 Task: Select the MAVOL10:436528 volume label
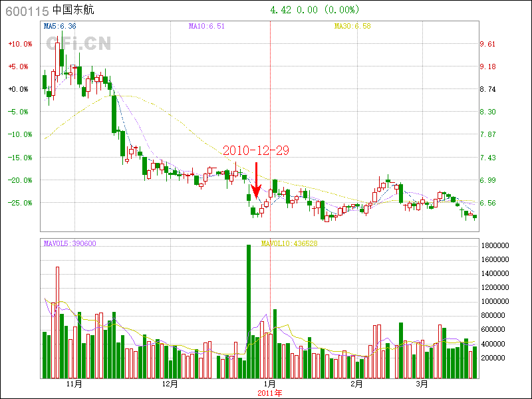point(289,243)
